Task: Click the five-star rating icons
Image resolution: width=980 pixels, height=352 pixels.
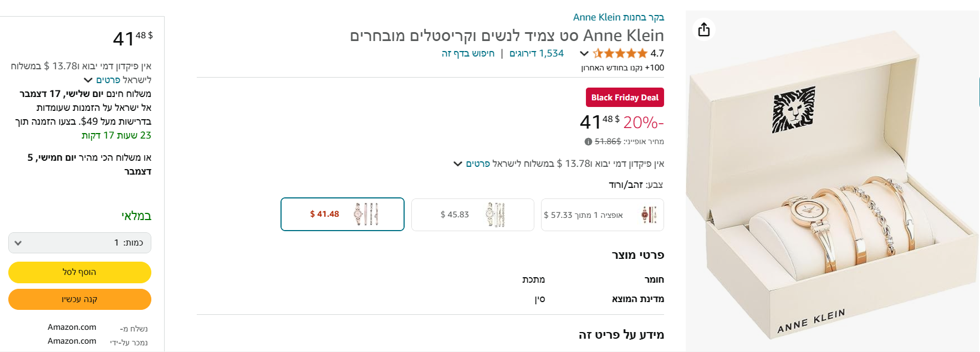Action: 620,54
